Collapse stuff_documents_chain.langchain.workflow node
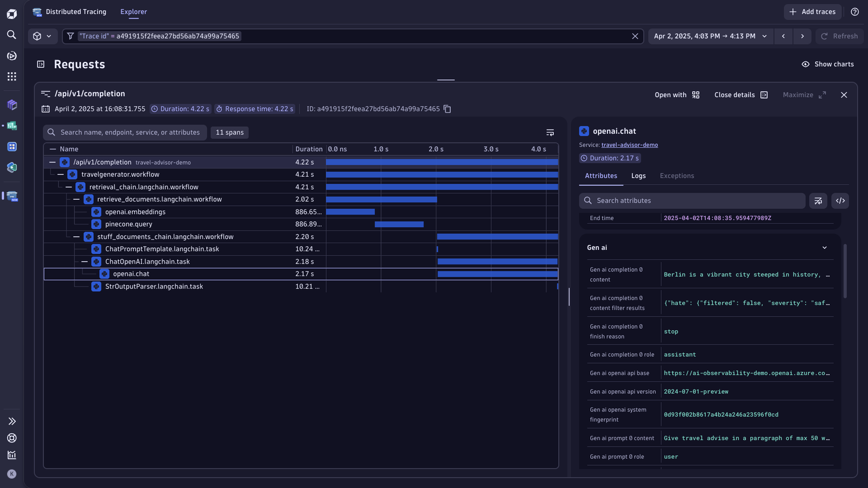The width and height of the screenshot is (868, 488). [x=76, y=237]
